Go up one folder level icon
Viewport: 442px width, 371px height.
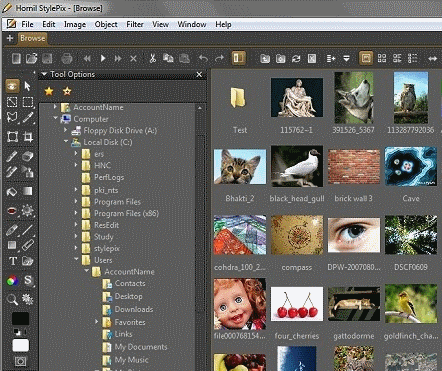[265, 59]
